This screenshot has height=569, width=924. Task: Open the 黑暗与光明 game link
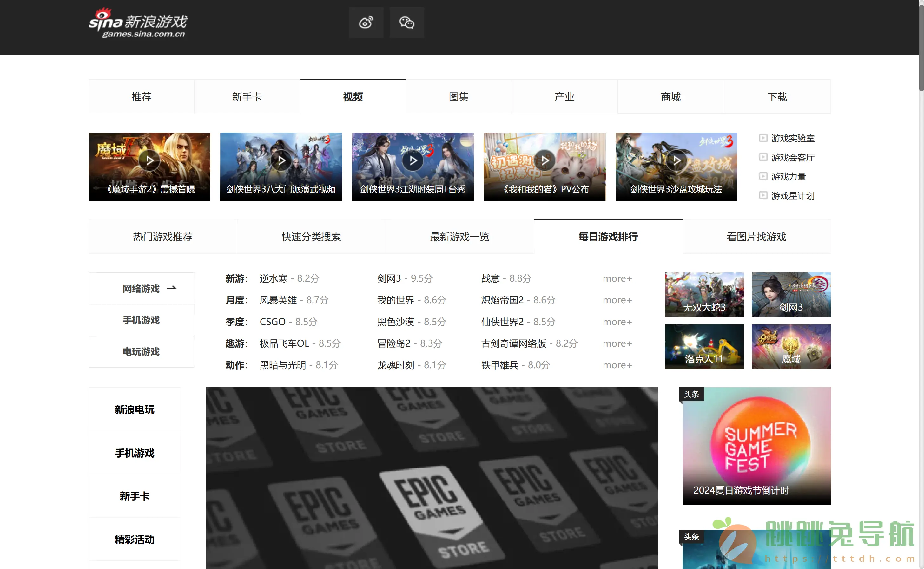coord(283,365)
